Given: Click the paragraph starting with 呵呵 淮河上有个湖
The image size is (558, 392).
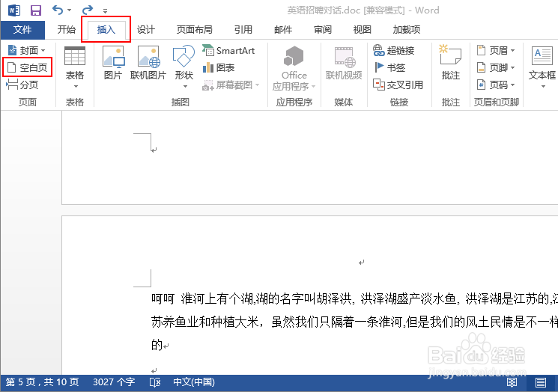Looking at the screenshot, I should coord(354,299).
